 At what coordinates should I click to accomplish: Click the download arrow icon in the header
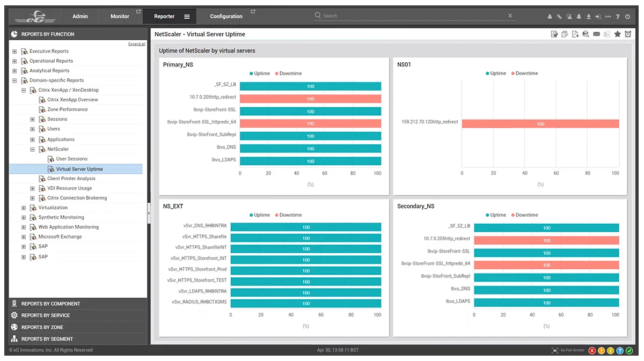[x=589, y=17]
